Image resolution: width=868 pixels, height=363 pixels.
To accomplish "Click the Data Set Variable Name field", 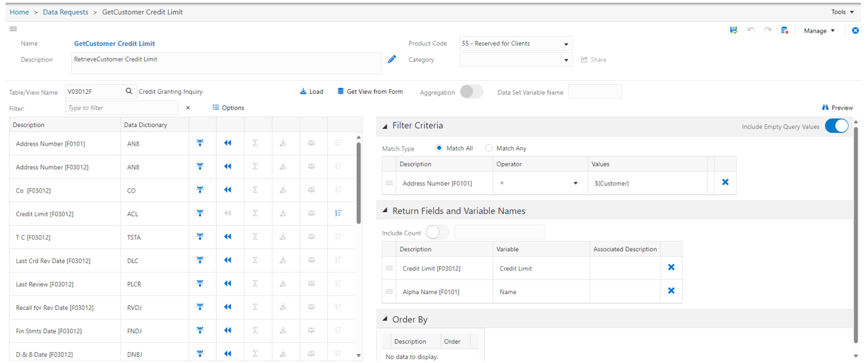I will [x=595, y=92].
